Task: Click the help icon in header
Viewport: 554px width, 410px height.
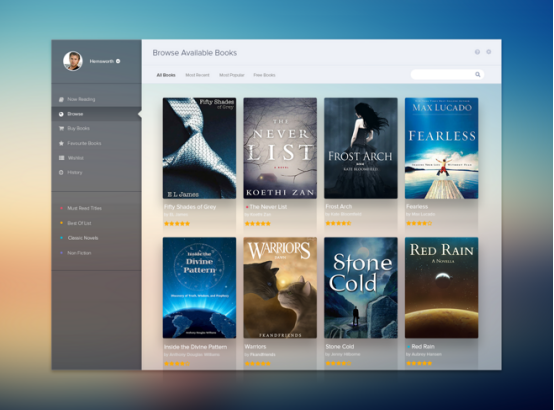Action: tap(477, 52)
